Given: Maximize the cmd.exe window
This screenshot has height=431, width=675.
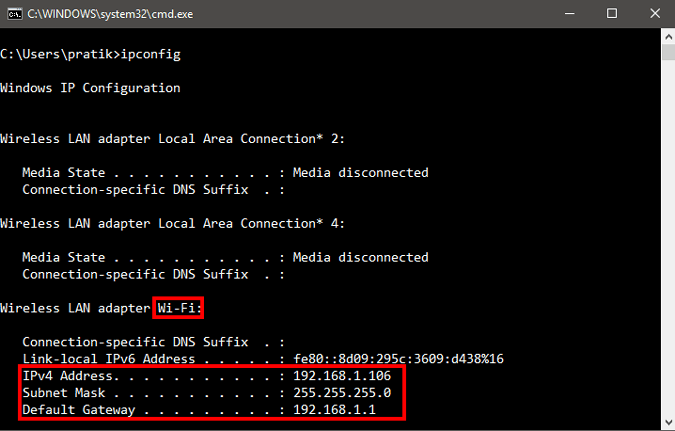Looking at the screenshot, I should [x=612, y=14].
